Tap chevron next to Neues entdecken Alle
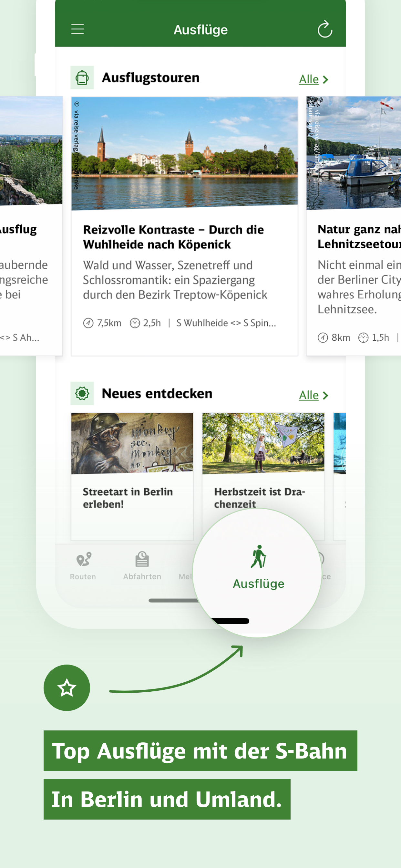 click(325, 396)
